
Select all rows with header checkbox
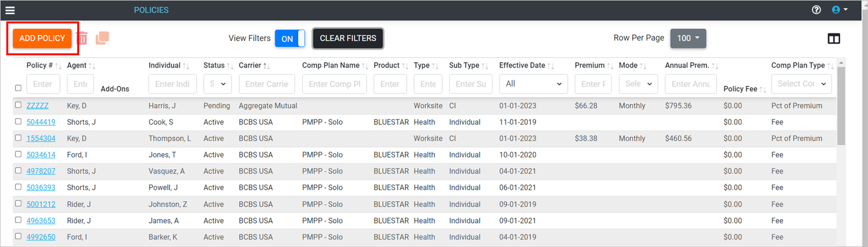click(x=18, y=88)
